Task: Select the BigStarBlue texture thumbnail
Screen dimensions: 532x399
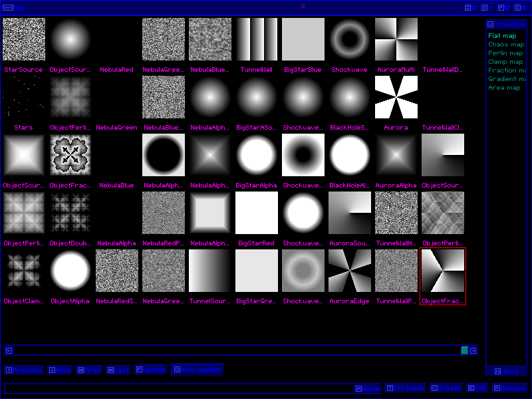Action: [303, 40]
